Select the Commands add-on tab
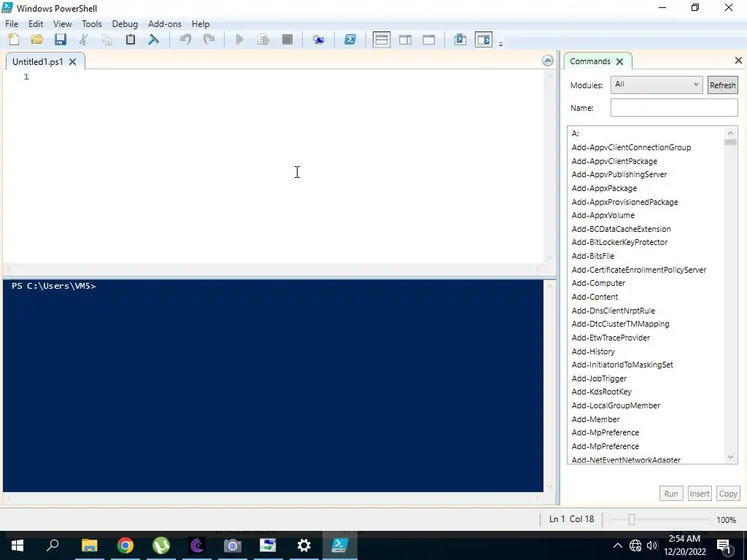 tap(589, 61)
